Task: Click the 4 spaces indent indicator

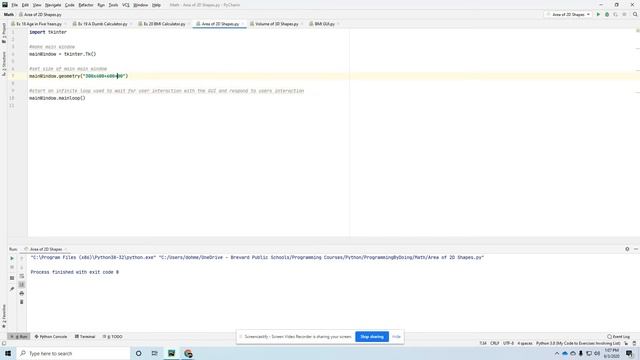Action: (x=525, y=343)
